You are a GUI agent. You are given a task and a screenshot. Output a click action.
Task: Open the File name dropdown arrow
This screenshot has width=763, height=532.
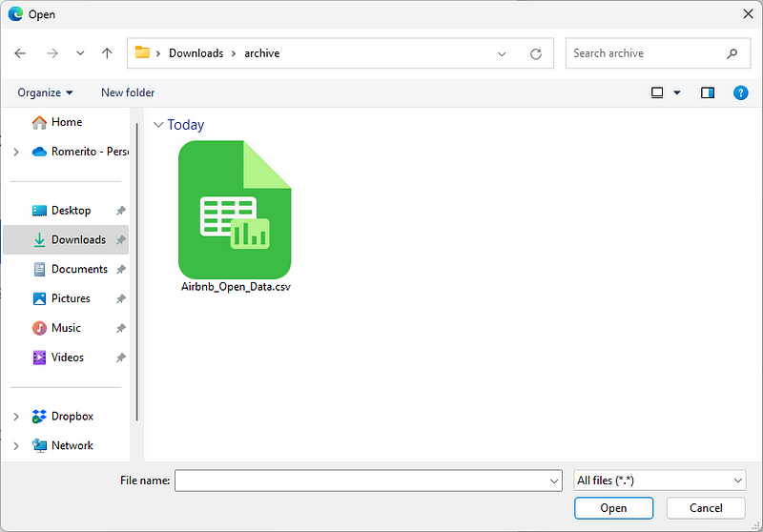pyautogui.click(x=554, y=481)
